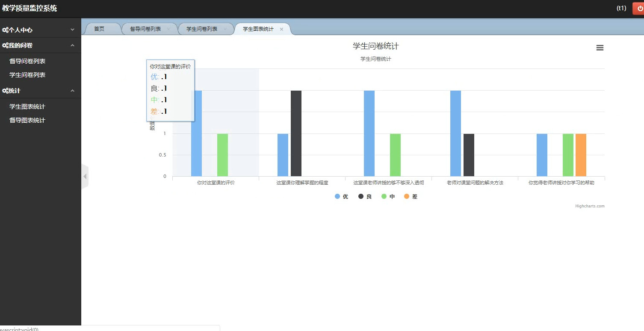Expand the 个人中心 section chevron
Screen dimensions: 644x331
pyautogui.click(x=72, y=30)
